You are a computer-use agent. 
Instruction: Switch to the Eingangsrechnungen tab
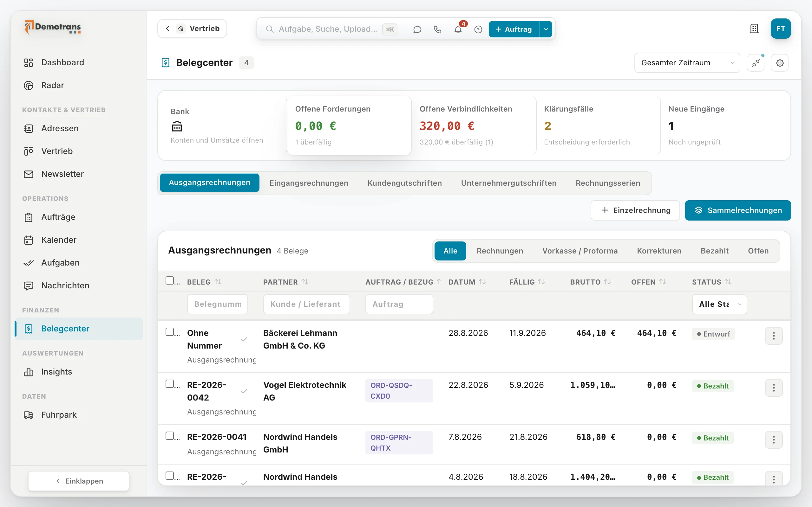(309, 183)
